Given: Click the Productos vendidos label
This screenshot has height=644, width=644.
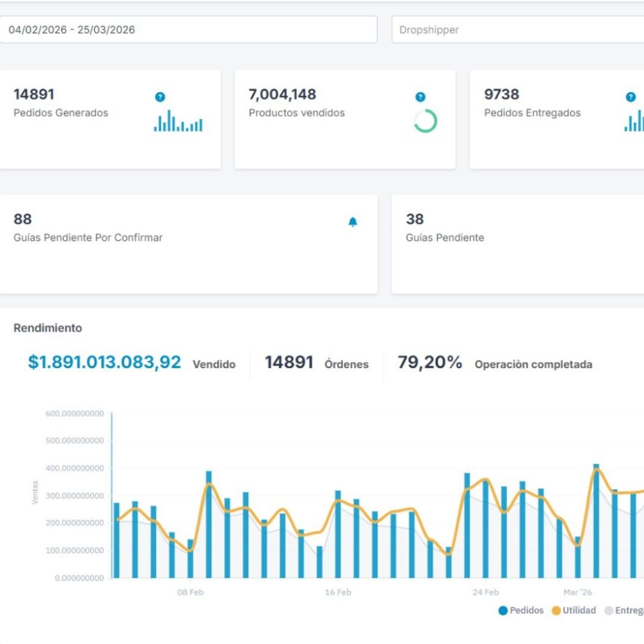Looking at the screenshot, I should coord(296,113).
